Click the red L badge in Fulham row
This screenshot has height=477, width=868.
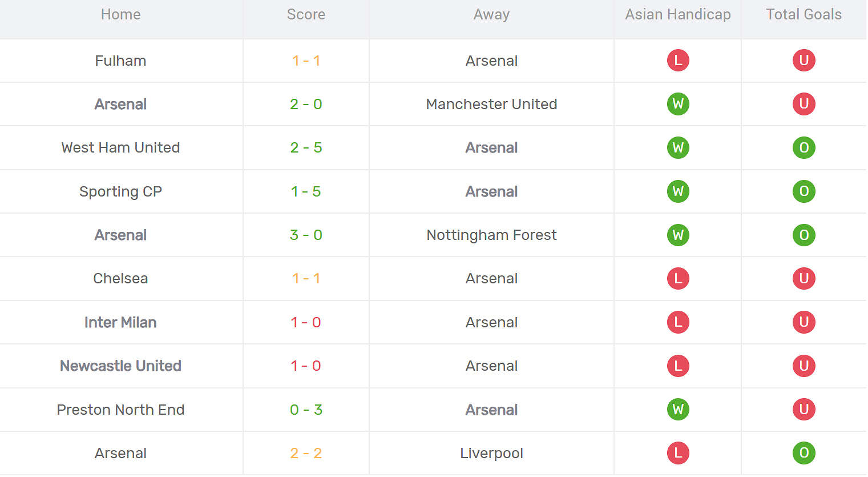tap(678, 61)
